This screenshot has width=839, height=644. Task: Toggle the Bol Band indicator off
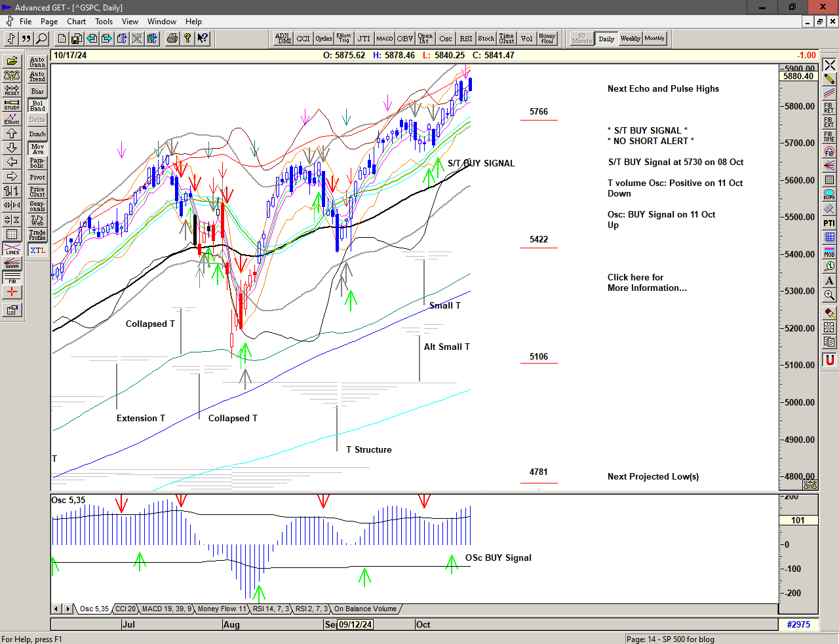point(37,105)
